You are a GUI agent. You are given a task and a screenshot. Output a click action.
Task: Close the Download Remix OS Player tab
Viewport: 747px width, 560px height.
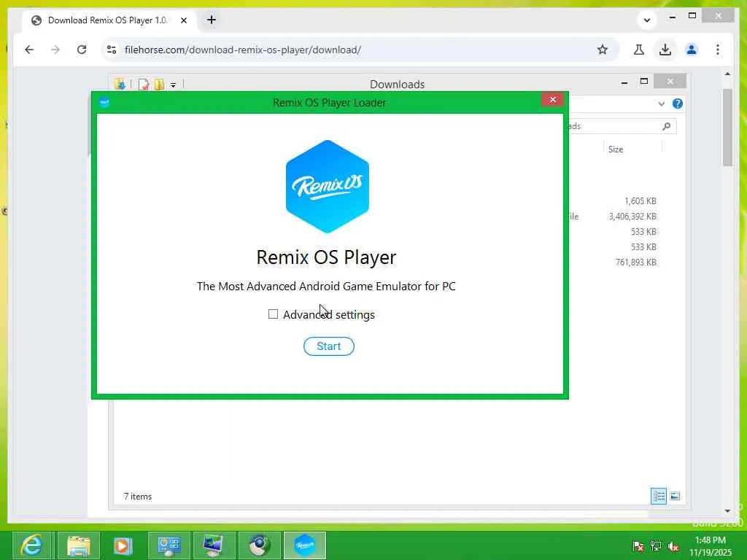click(x=184, y=20)
